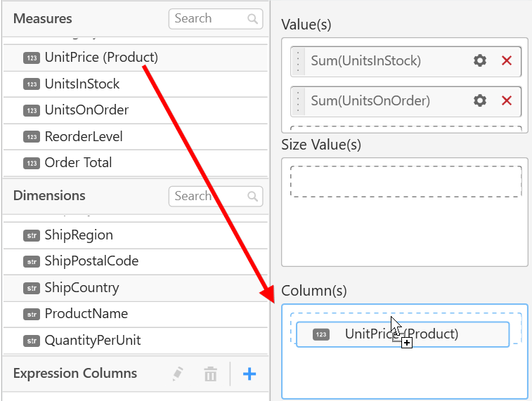
Task: Focus the Dimensions search field
Action: pyautogui.click(x=207, y=197)
